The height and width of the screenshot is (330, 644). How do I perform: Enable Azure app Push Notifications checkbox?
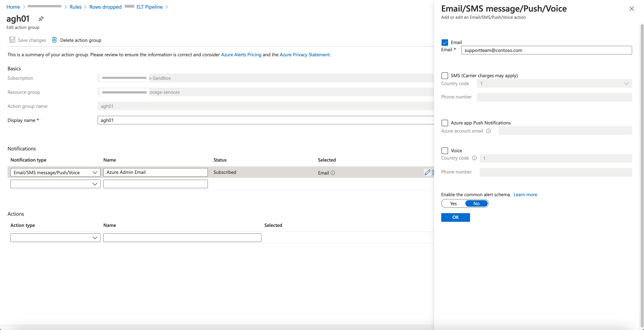(x=445, y=123)
